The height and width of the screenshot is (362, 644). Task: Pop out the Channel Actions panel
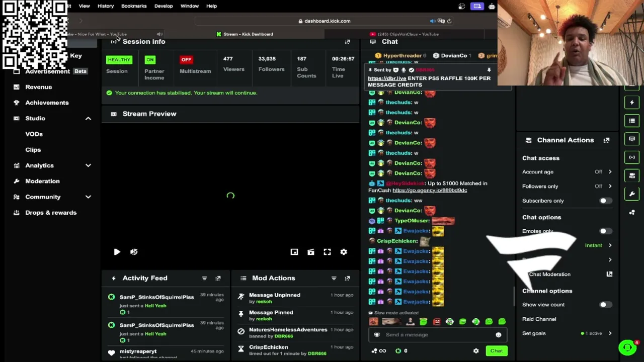coord(606,140)
